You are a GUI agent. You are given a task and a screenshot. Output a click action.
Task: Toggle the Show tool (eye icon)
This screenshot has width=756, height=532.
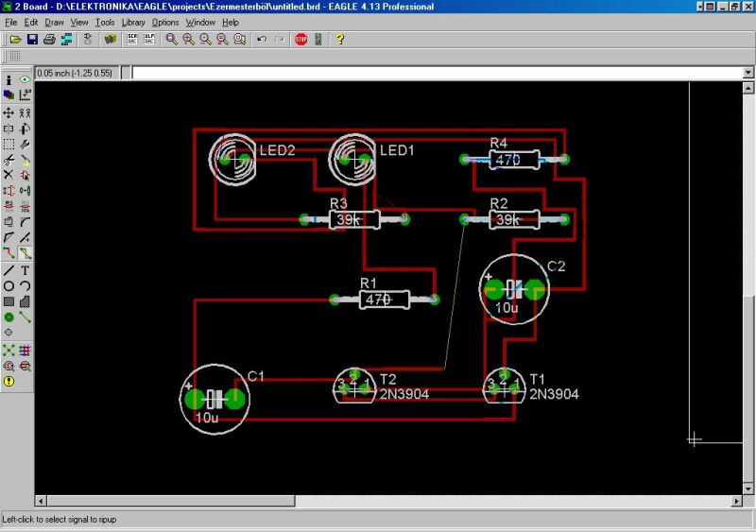click(25, 80)
